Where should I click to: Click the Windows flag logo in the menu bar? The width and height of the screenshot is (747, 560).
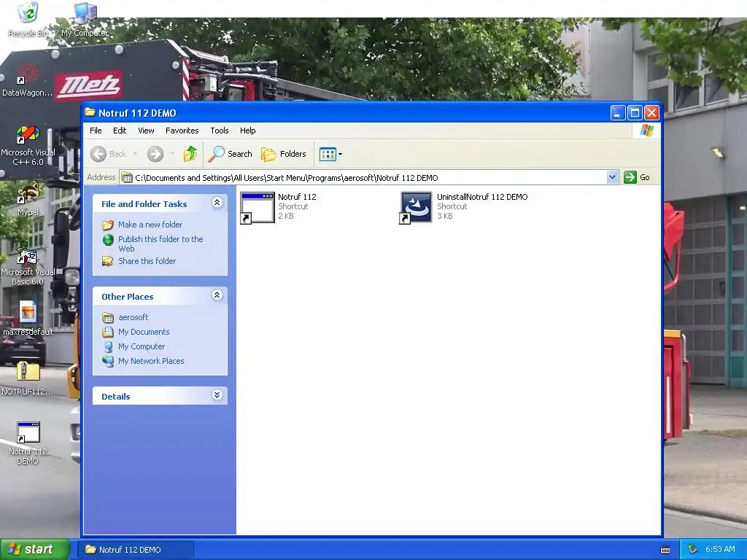646,131
